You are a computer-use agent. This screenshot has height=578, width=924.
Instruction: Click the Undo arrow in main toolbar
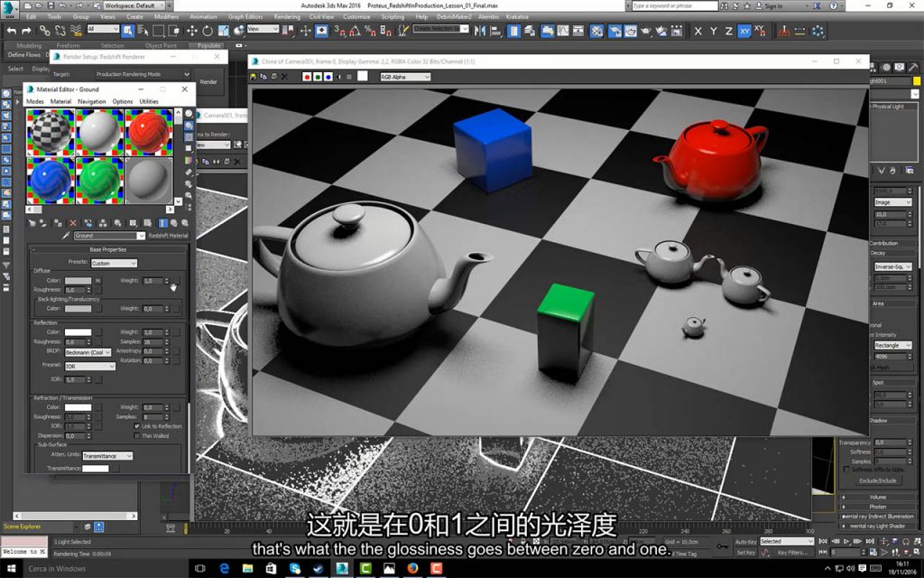11,31
